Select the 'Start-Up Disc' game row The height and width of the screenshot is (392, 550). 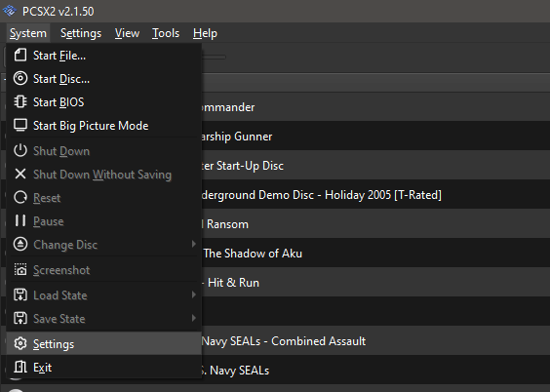tap(375, 165)
